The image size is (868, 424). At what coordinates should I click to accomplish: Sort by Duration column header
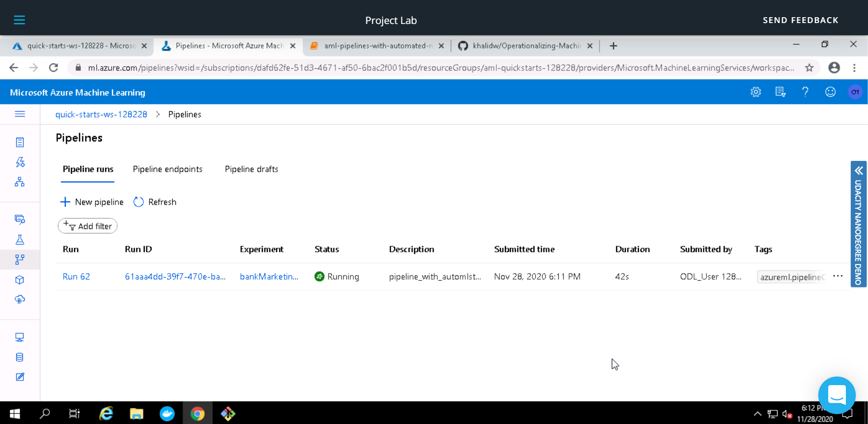pos(632,249)
